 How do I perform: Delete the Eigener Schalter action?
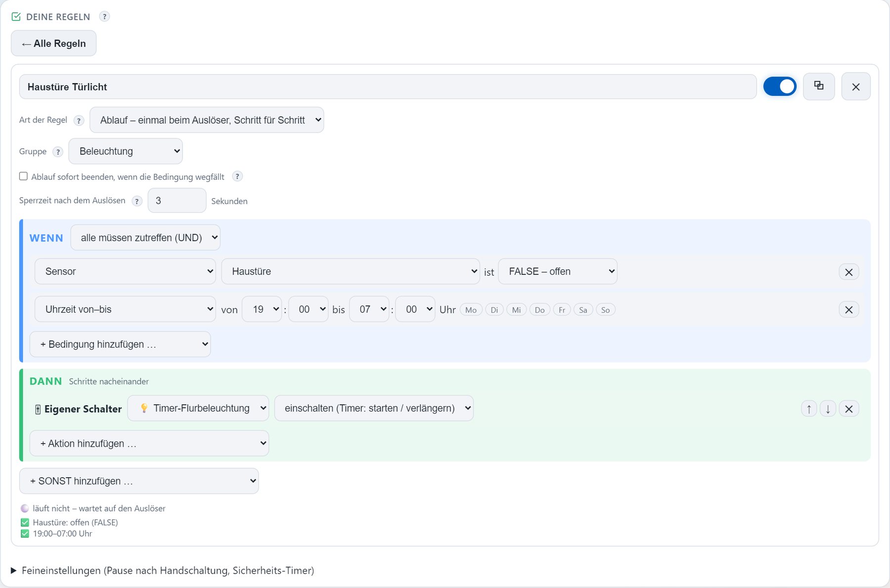pyautogui.click(x=849, y=409)
